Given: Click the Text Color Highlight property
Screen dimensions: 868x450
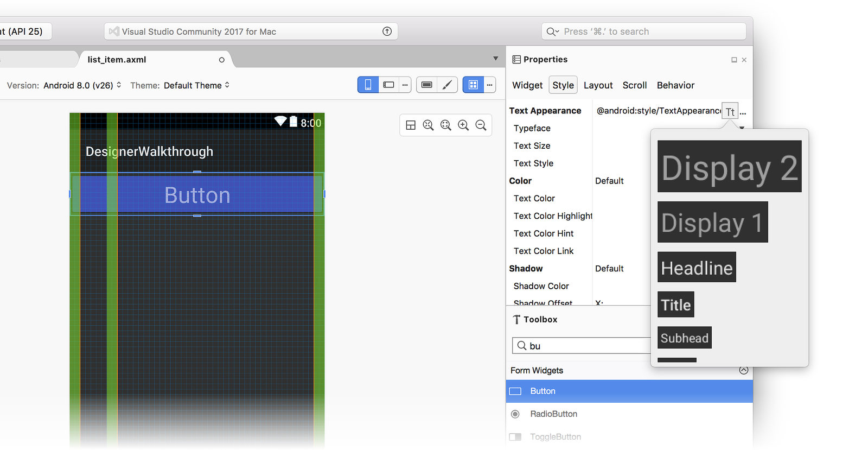Looking at the screenshot, I should coord(553,216).
